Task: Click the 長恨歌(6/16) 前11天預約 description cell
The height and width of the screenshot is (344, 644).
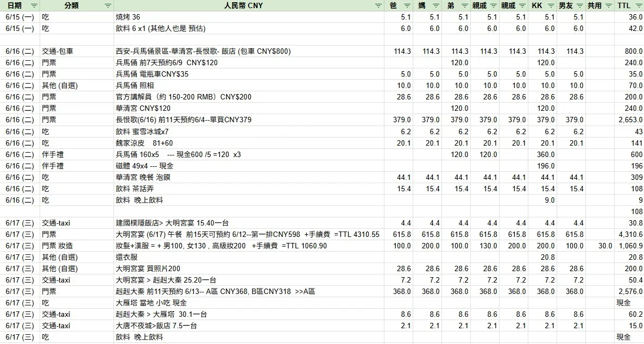Action: click(x=249, y=120)
